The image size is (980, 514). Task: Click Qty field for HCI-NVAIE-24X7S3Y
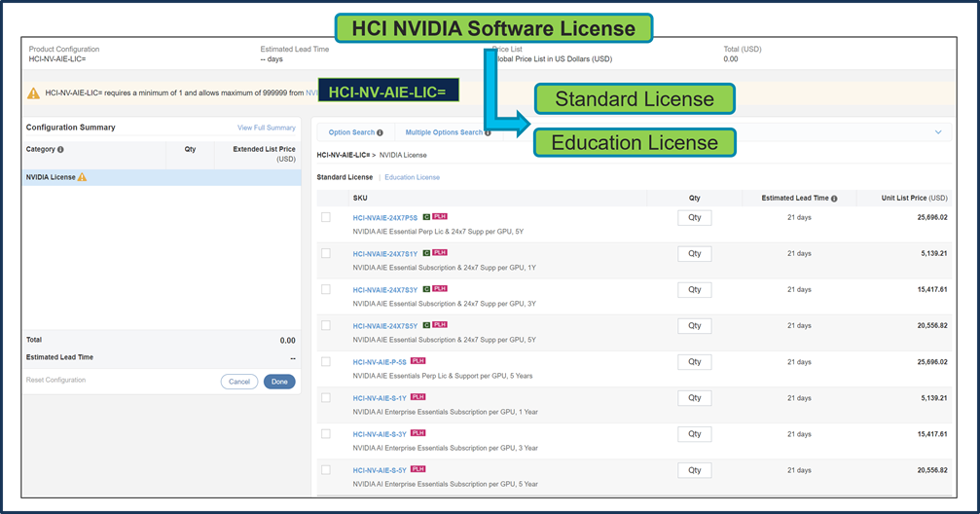click(695, 289)
